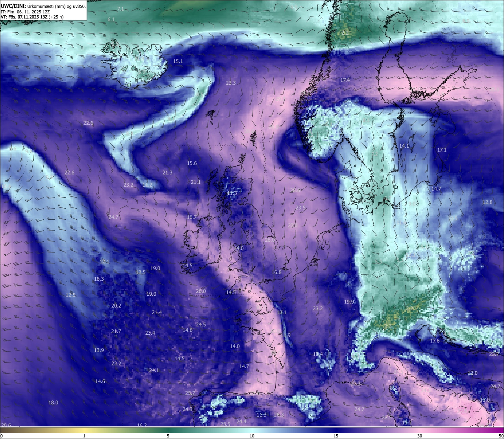Viewport: 504px width, 439px height.
Task: Click the map value 12.0
Action: pyautogui.click(x=472, y=373)
